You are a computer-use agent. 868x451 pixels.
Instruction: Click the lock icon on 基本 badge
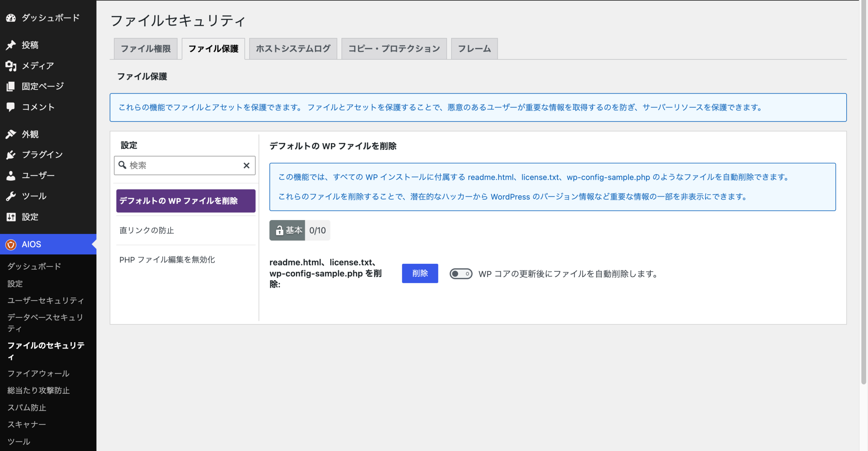[279, 231]
